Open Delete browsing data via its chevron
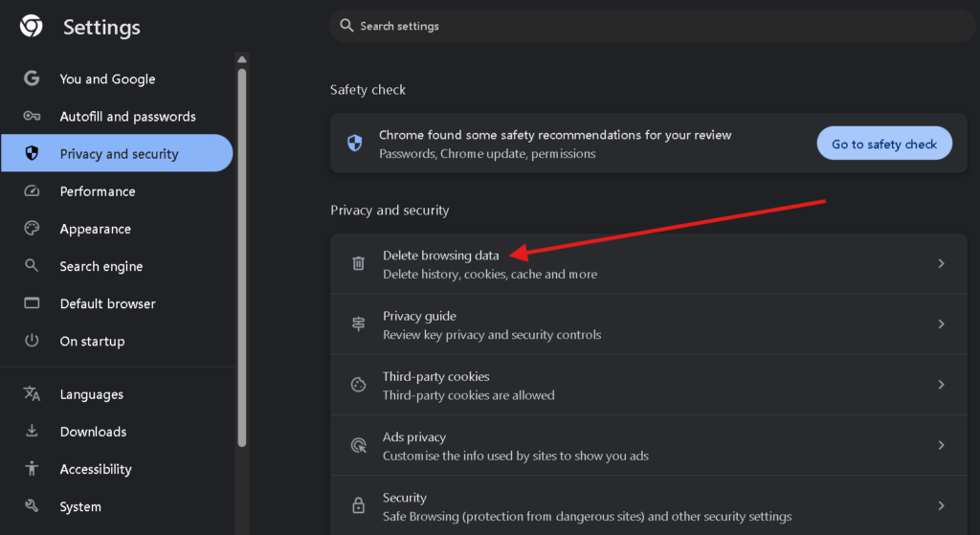 [x=941, y=263]
